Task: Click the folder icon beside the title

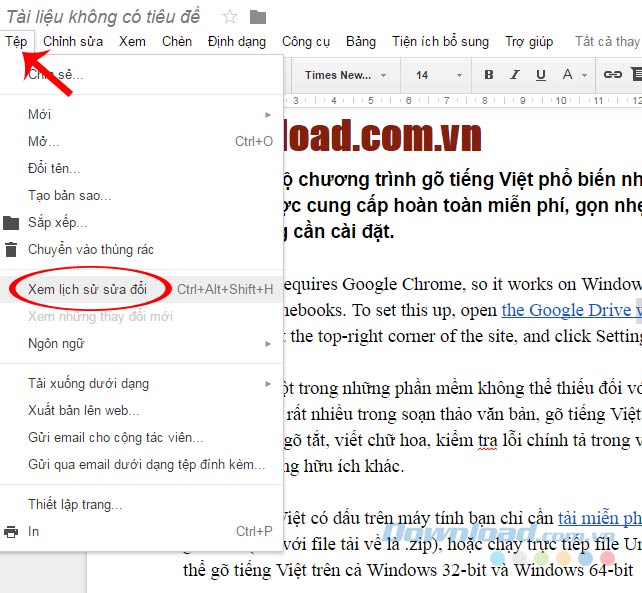Action: pos(258,16)
